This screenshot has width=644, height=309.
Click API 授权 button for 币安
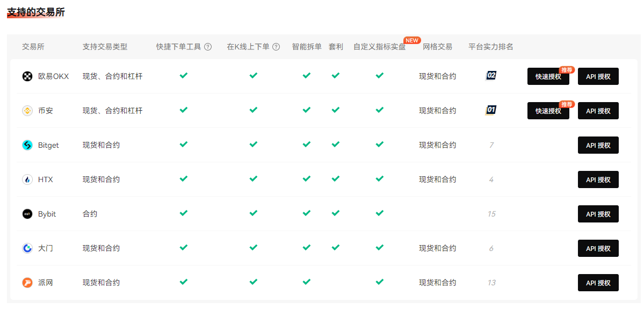(x=598, y=111)
